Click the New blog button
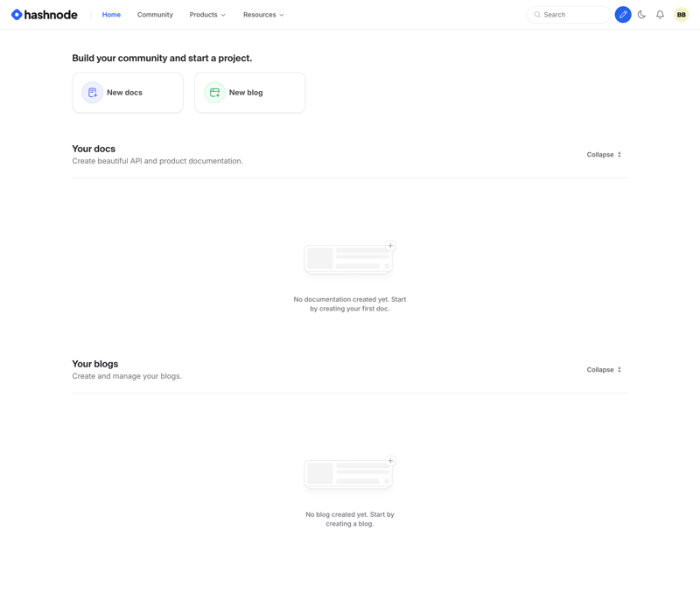The height and width of the screenshot is (600, 700). (249, 92)
